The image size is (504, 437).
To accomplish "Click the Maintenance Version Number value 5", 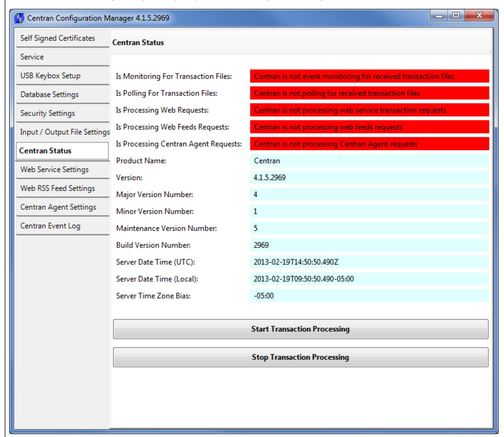I will click(x=370, y=228).
